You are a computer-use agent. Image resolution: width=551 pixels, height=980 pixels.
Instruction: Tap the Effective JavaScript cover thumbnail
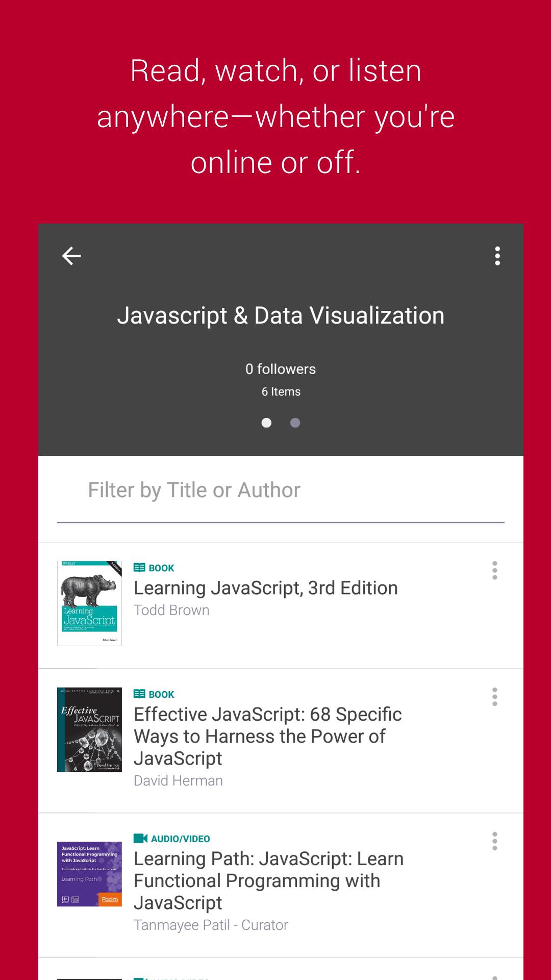(89, 729)
